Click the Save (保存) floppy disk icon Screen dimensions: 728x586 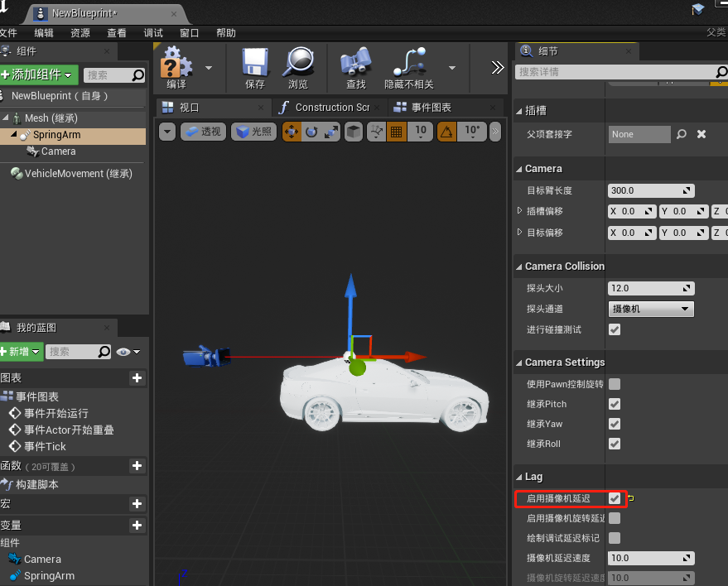point(255,62)
